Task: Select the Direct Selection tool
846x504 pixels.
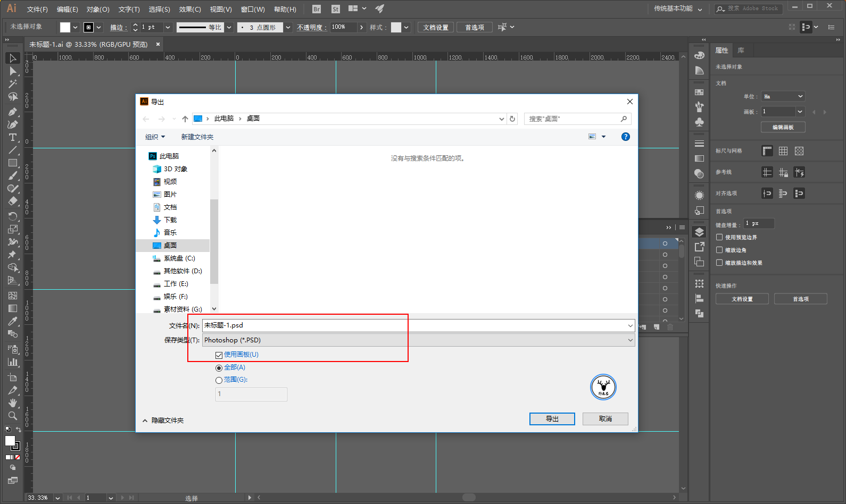Action: tap(13, 71)
